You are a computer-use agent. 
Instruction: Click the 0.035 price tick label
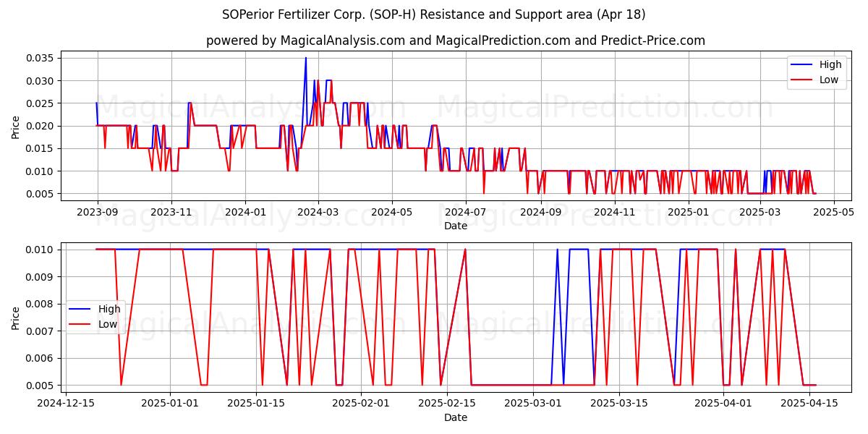pyautogui.click(x=41, y=58)
